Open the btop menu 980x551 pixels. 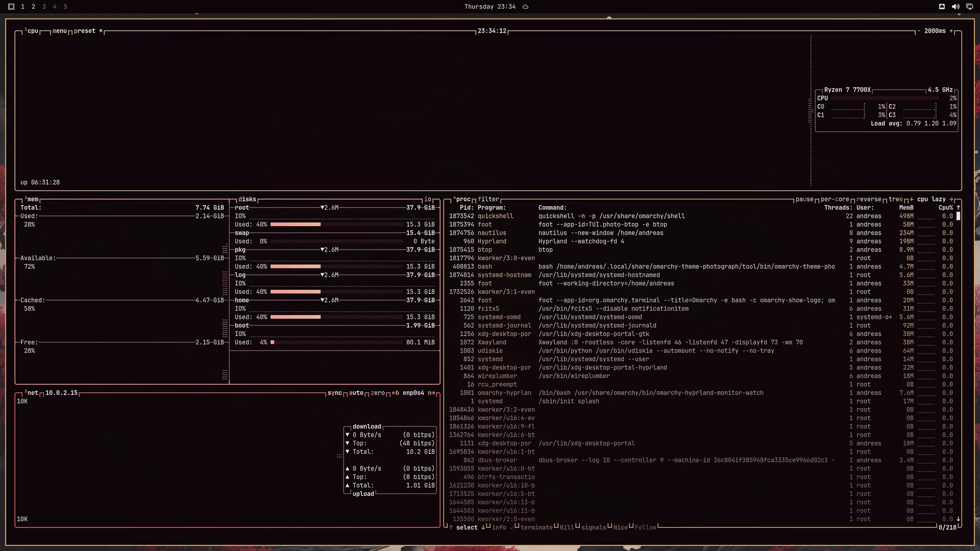tap(60, 31)
